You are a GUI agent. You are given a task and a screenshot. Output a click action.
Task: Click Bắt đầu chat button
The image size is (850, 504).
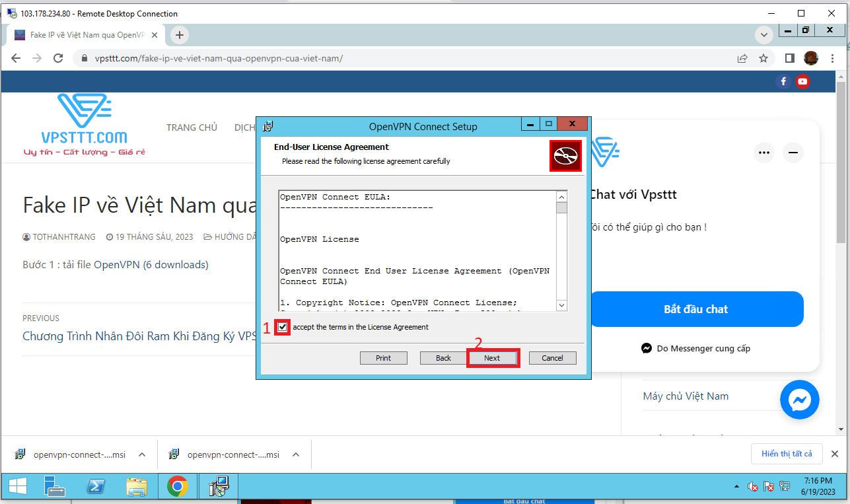696,309
